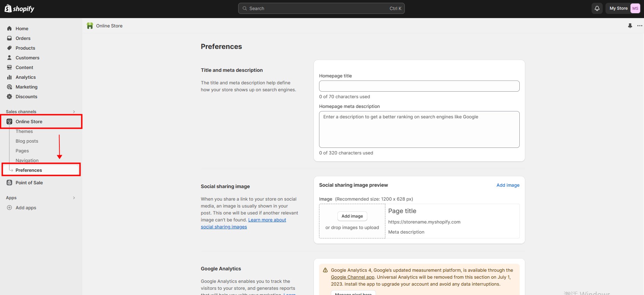644x295 pixels.
Task: Expand the Sales channels chevron
Action: (x=74, y=112)
